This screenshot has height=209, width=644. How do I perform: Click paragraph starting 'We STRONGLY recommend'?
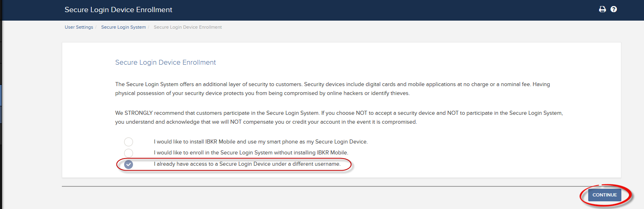tap(339, 117)
